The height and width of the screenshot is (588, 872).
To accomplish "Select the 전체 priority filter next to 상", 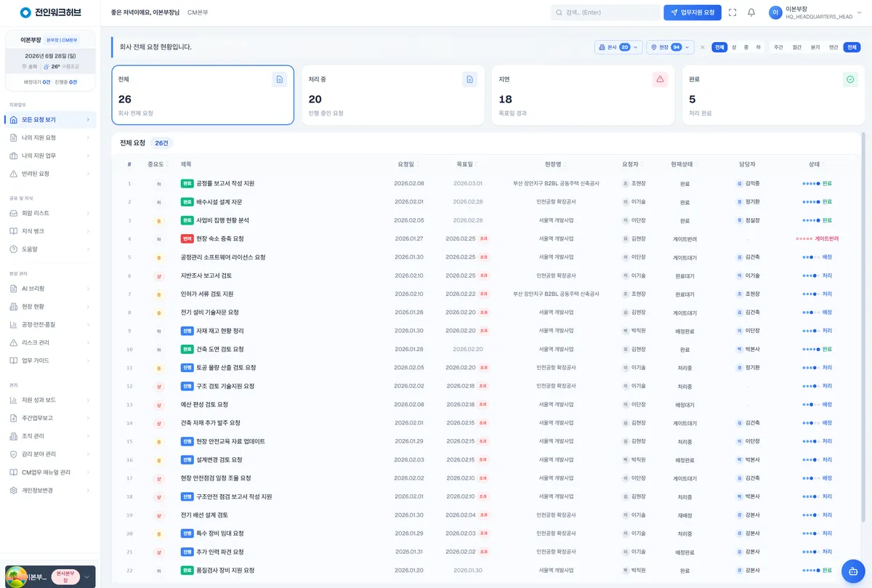I will [x=719, y=47].
